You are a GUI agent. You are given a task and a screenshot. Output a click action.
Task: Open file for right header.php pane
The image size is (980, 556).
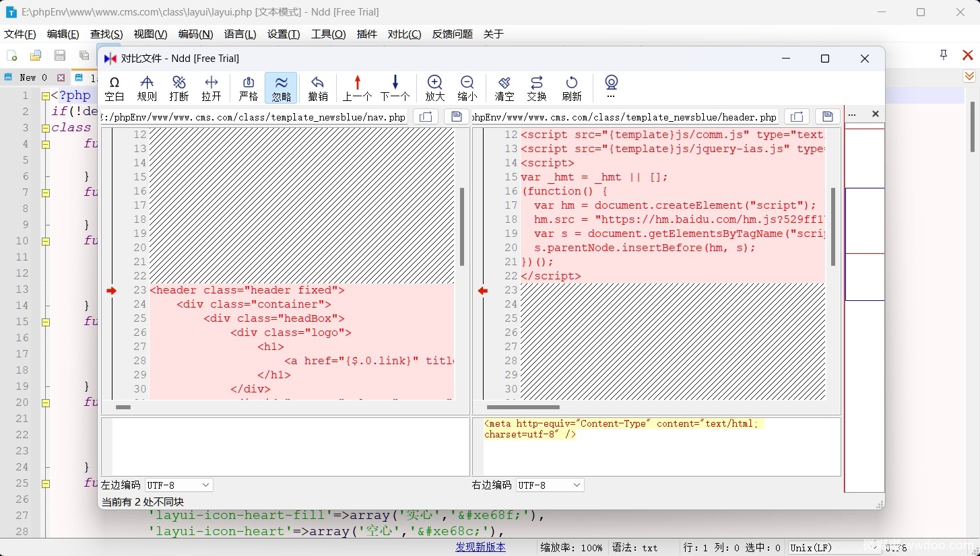796,116
